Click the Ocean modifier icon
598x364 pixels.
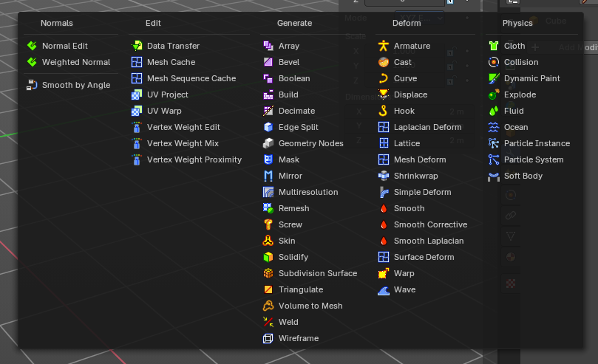[494, 127]
